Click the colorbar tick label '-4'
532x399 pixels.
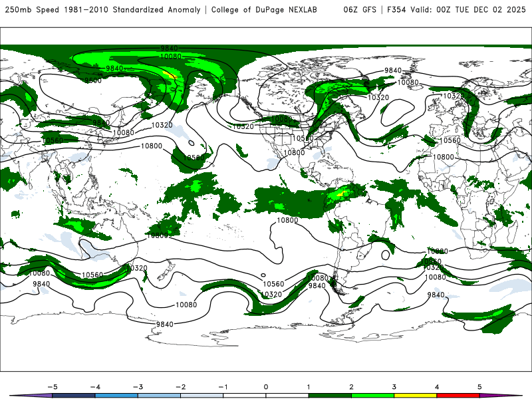(x=95, y=387)
